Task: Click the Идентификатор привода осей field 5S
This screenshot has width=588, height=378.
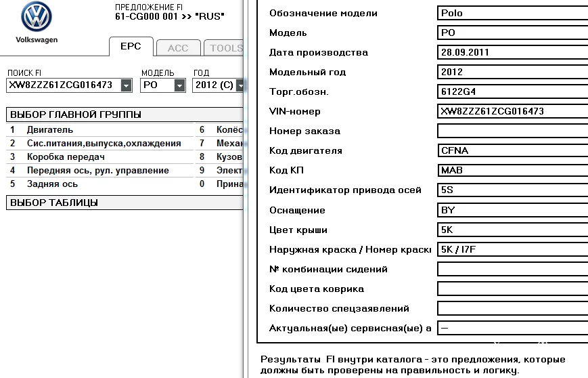Action: (513, 190)
